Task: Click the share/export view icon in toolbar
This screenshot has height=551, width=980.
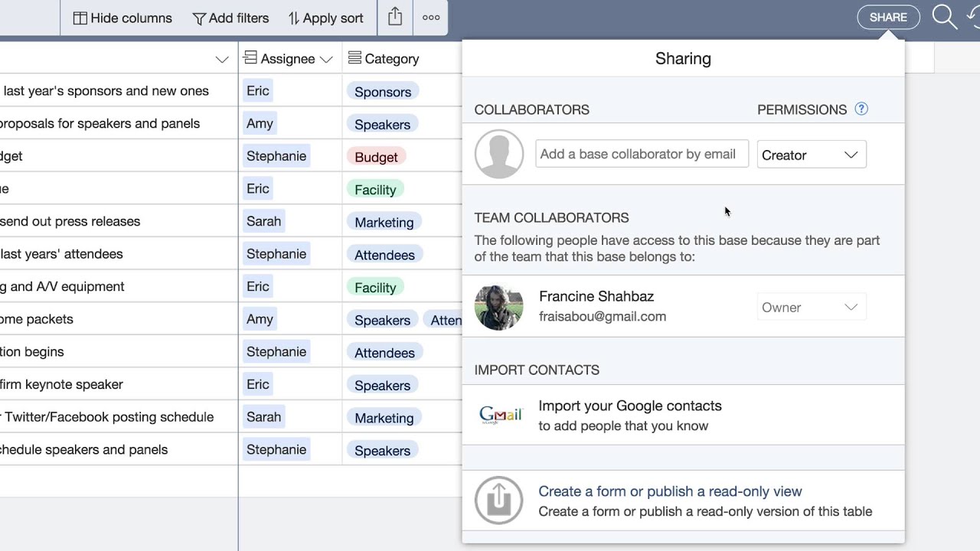Action: (x=395, y=18)
